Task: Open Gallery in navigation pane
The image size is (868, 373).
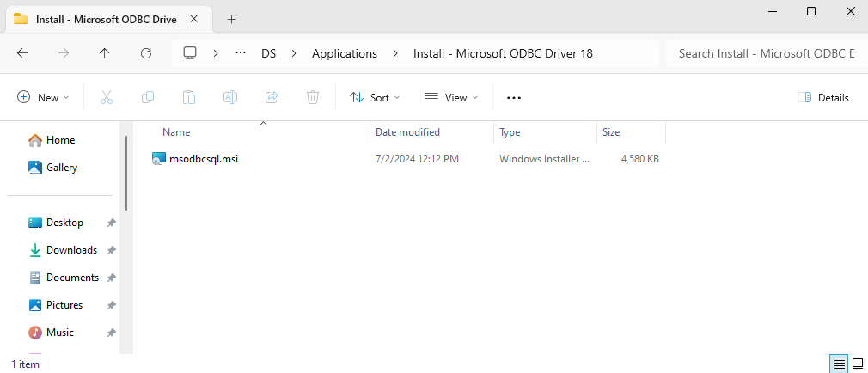Action: pos(52,167)
